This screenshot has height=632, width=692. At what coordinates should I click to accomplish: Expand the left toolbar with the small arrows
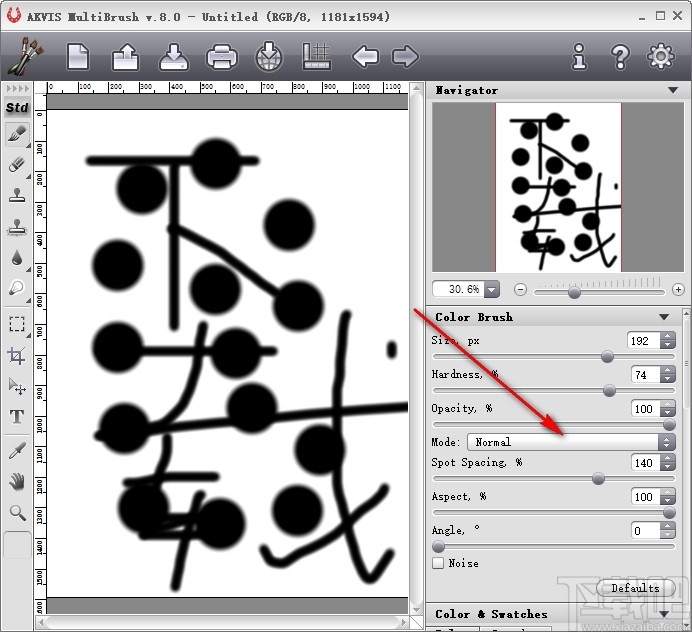coord(17,89)
